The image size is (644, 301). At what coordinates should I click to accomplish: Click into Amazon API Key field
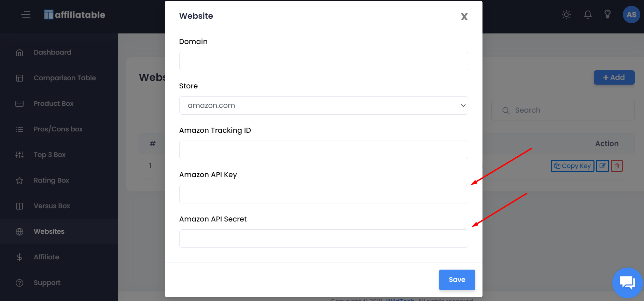(323, 194)
